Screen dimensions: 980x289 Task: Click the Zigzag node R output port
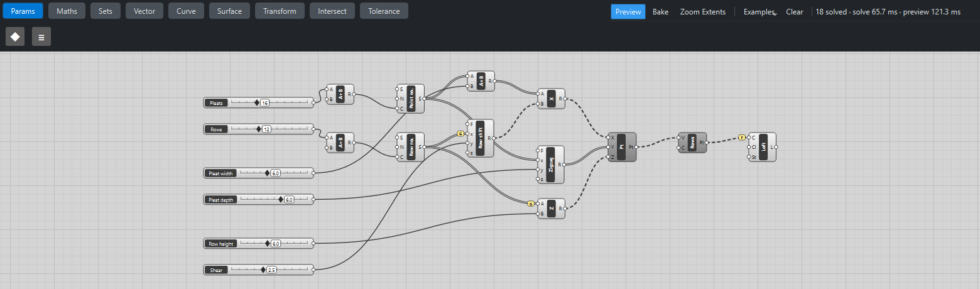565,165
